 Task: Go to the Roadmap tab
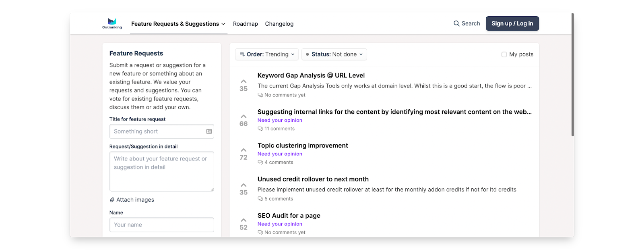click(x=246, y=24)
